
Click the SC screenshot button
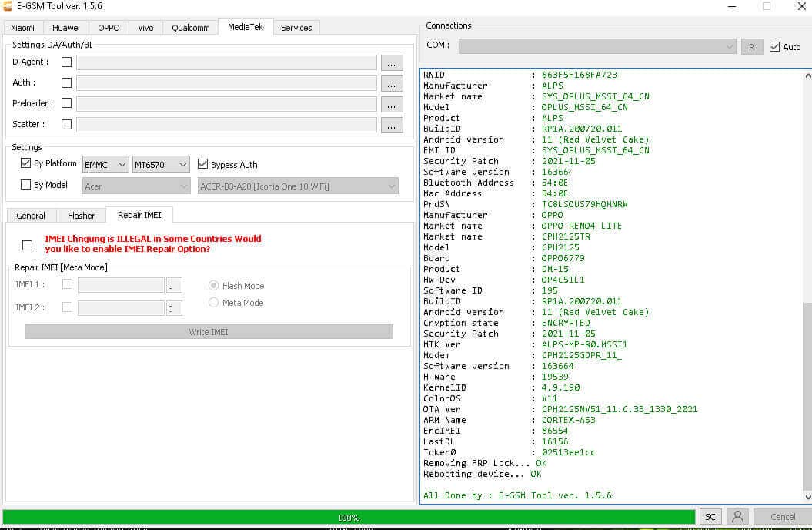[710, 517]
